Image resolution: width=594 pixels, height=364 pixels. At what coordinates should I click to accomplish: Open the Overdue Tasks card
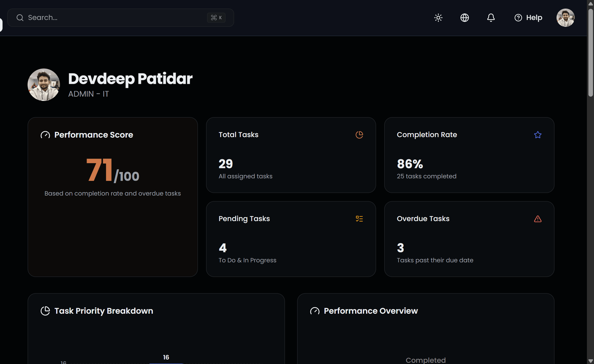(x=469, y=239)
